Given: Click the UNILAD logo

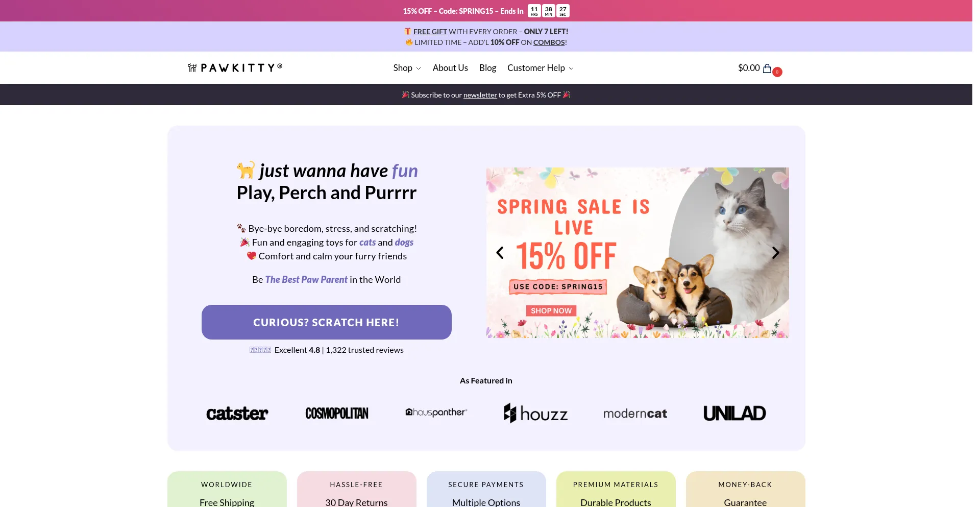Looking at the screenshot, I should [x=734, y=413].
